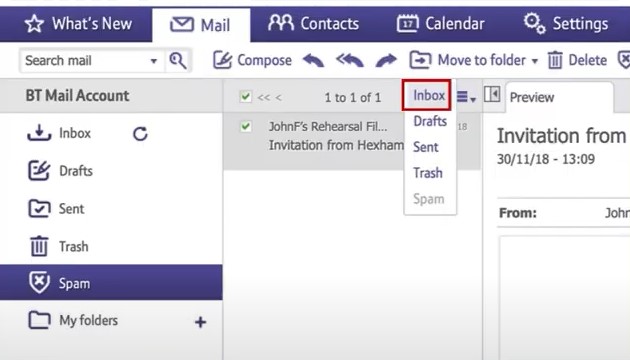Delete the selected message
This screenshot has width=630, height=360.
(577, 60)
